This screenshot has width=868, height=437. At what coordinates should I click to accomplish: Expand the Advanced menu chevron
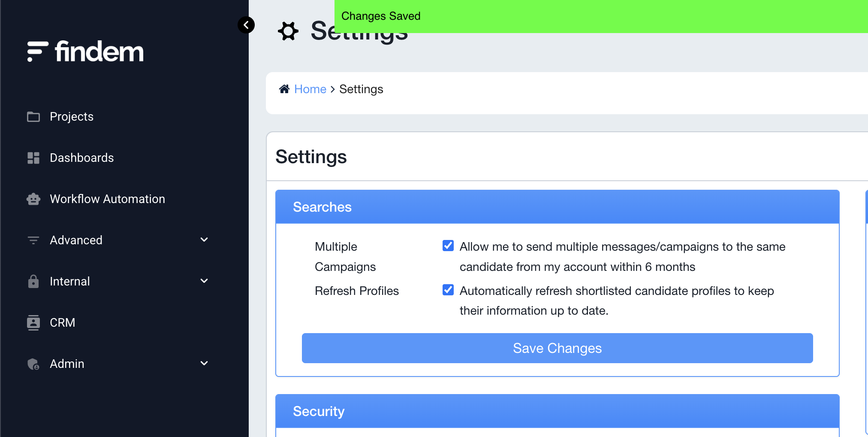tap(204, 240)
